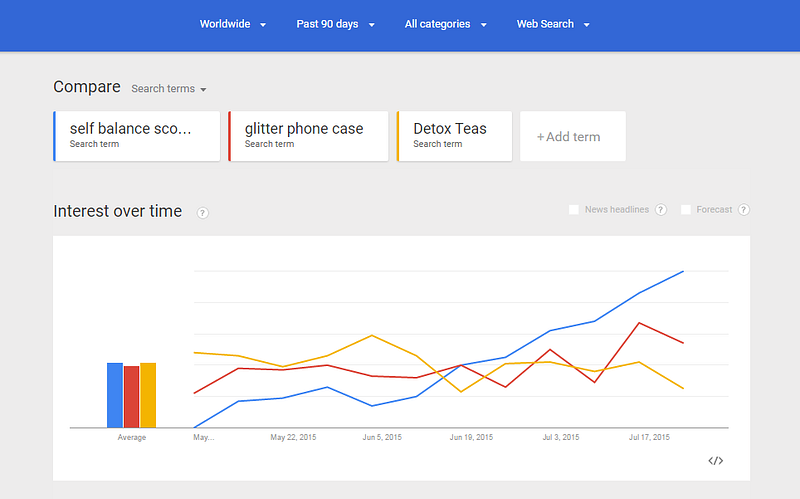Click the embed code icon below chart

point(715,460)
